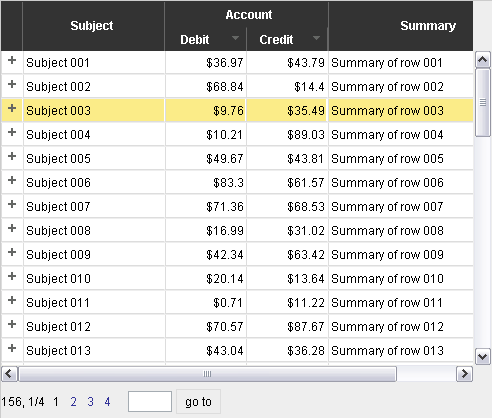Click the horizontal scrollbar thumb
492x418 pixels.
click(207, 374)
